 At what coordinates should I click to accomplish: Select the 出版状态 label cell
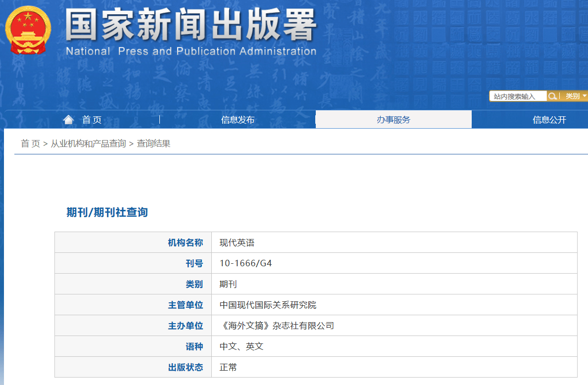pos(133,367)
